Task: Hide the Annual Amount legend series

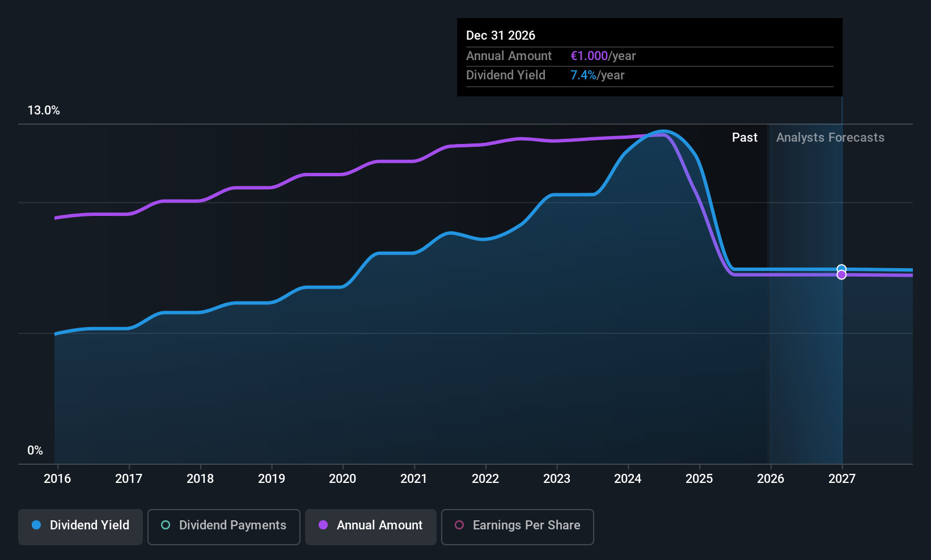Action: (371, 525)
